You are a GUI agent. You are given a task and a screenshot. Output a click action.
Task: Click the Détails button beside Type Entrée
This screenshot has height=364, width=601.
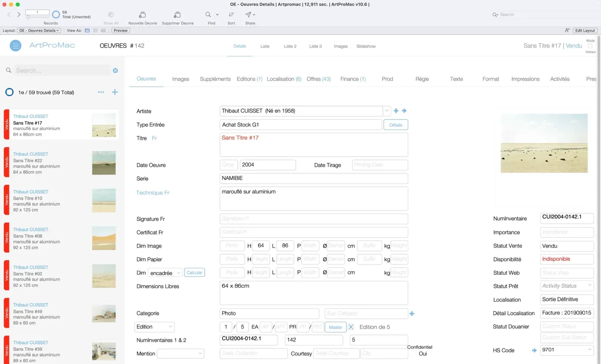coord(396,125)
